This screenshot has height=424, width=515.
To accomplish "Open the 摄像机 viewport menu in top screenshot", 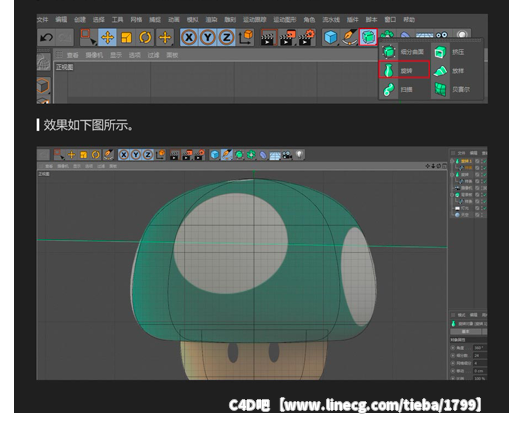I will 94,55.
